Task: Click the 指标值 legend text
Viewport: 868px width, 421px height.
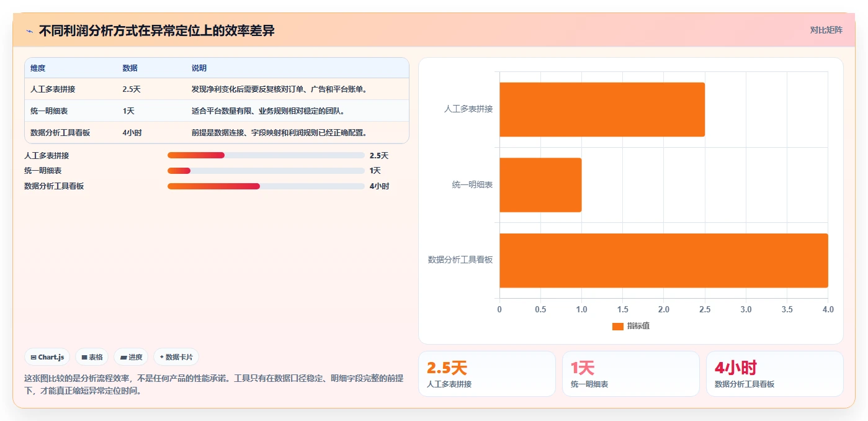Action: coord(638,326)
